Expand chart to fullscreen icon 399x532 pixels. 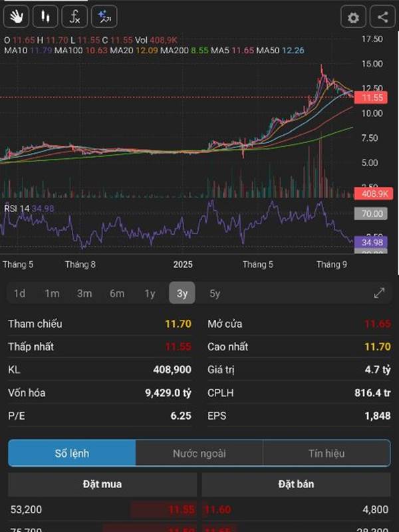tap(379, 293)
